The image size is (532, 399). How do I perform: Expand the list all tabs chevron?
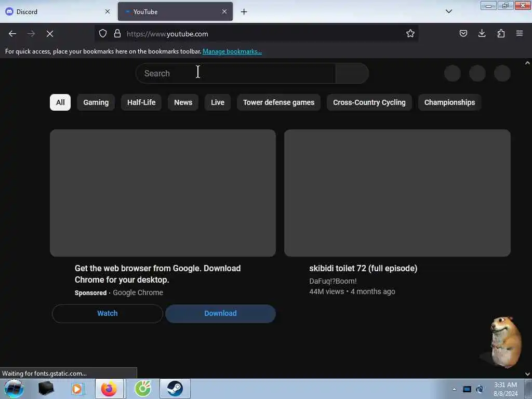(x=448, y=11)
